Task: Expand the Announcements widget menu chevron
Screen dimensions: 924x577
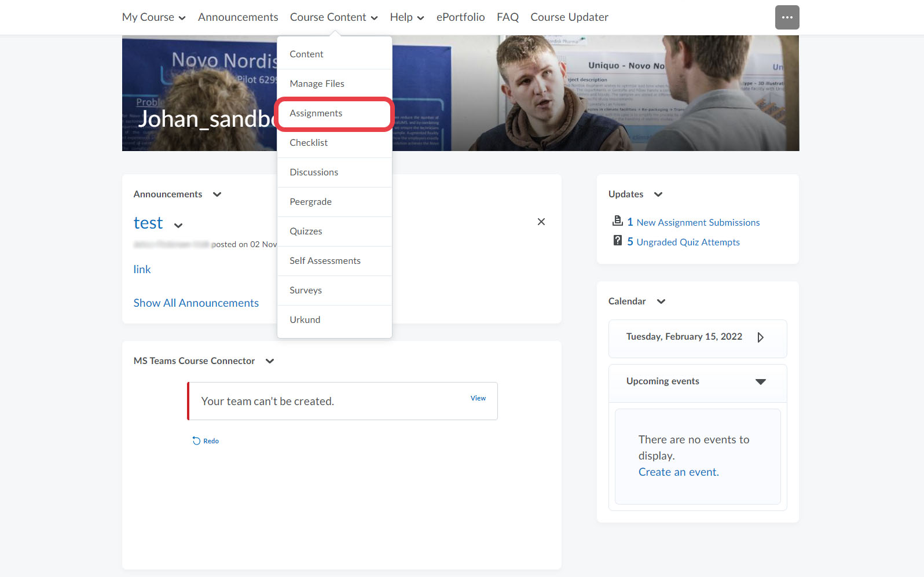Action: coord(217,194)
